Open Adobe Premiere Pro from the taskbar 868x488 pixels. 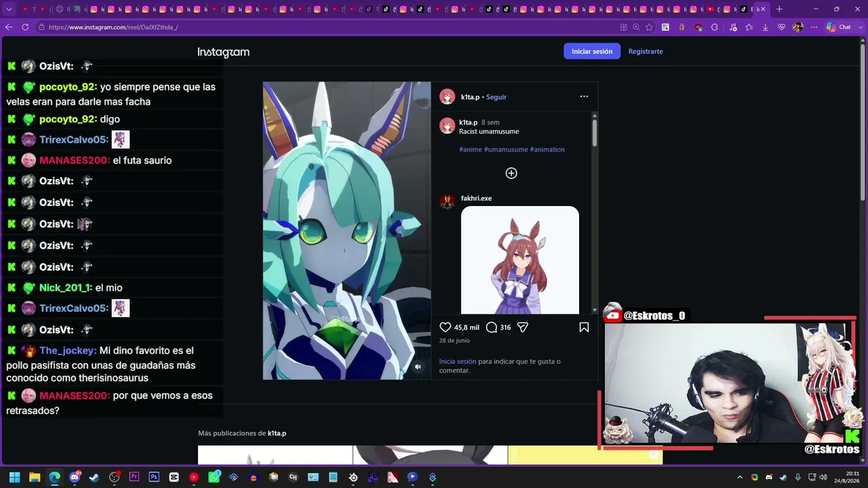(134, 477)
